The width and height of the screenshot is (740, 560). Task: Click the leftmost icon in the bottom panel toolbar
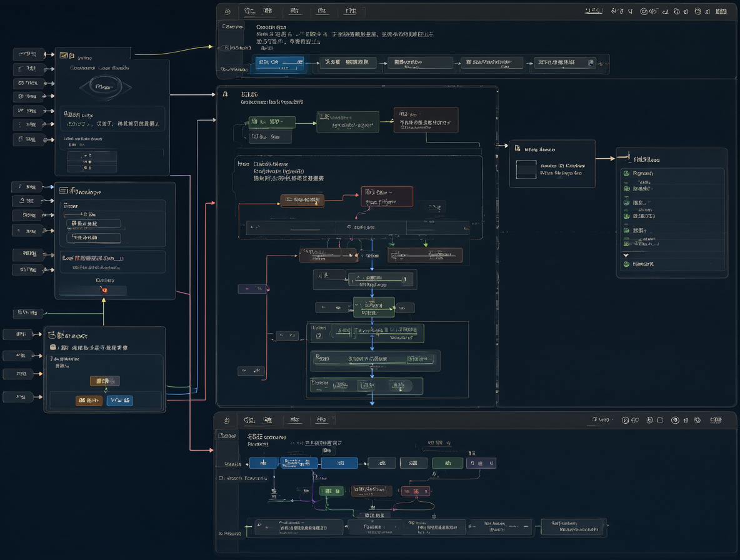226,421
